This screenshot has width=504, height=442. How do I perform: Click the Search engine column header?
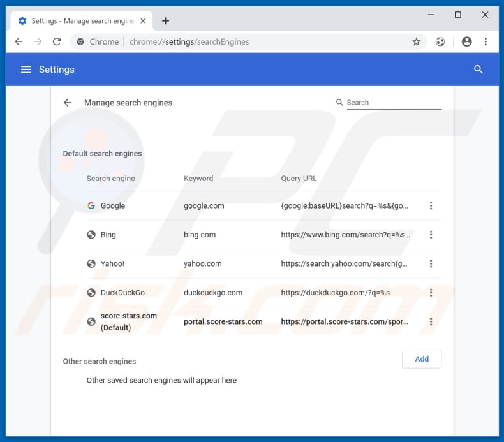[x=110, y=179]
